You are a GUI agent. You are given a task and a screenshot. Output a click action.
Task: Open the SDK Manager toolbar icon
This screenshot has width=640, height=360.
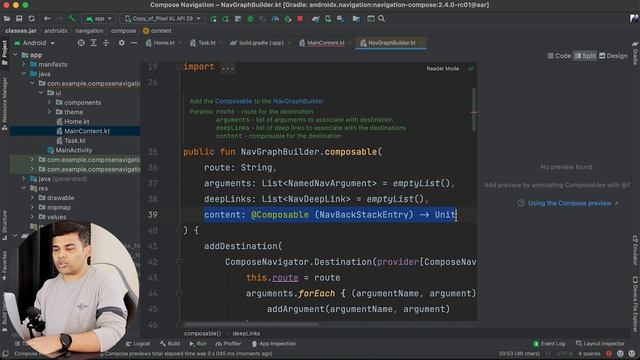click(340, 19)
